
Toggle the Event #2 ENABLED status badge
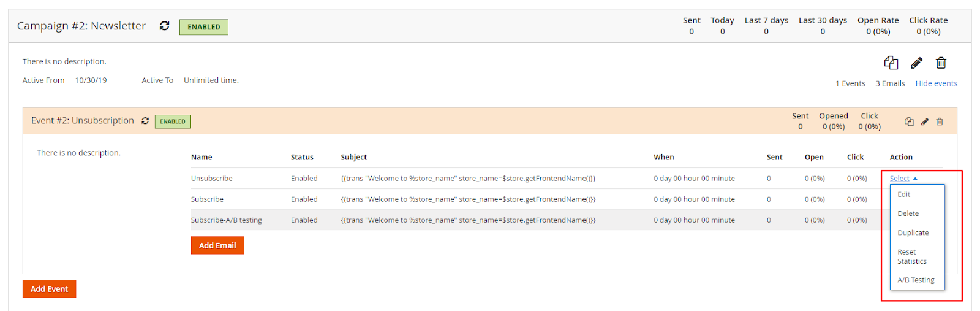[173, 121]
